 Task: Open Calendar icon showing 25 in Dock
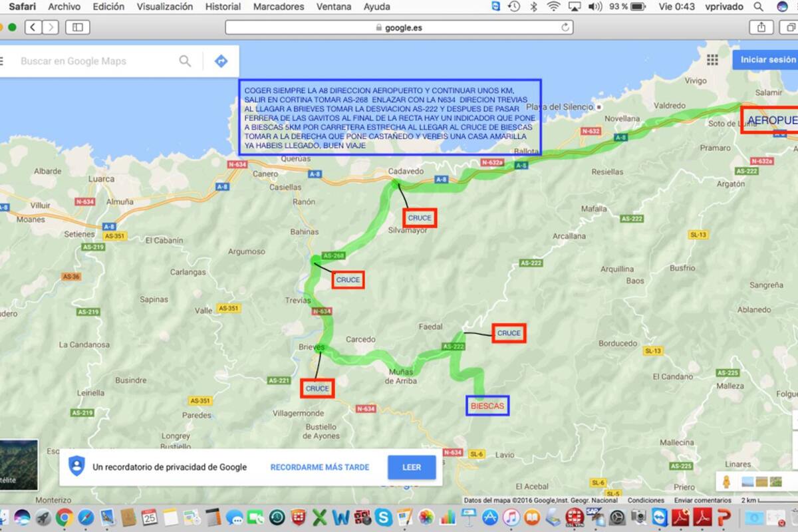point(150,517)
